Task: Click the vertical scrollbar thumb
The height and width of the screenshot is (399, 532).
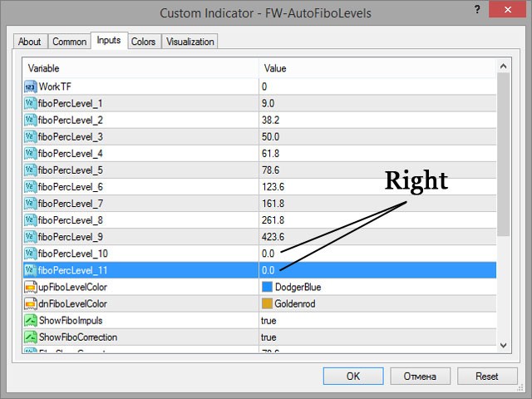Action: pos(504,155)
